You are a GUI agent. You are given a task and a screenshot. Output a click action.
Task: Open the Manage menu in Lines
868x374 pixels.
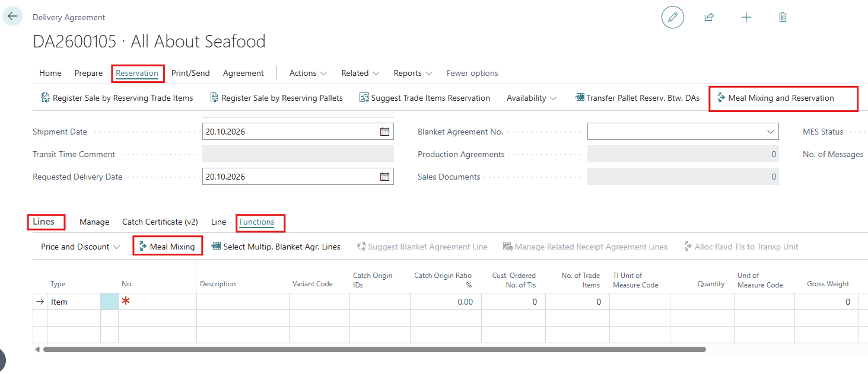coord(94,222)
